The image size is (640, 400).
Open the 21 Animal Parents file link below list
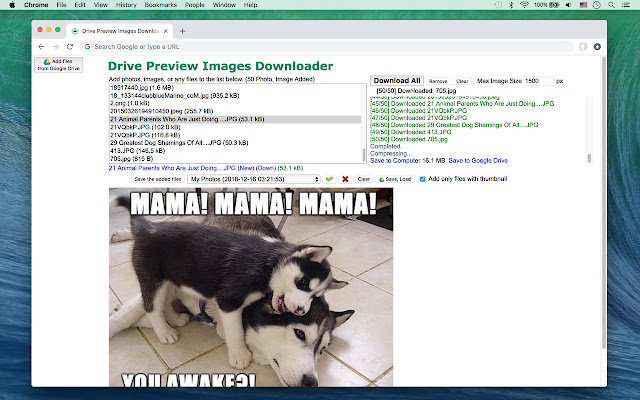173,168
